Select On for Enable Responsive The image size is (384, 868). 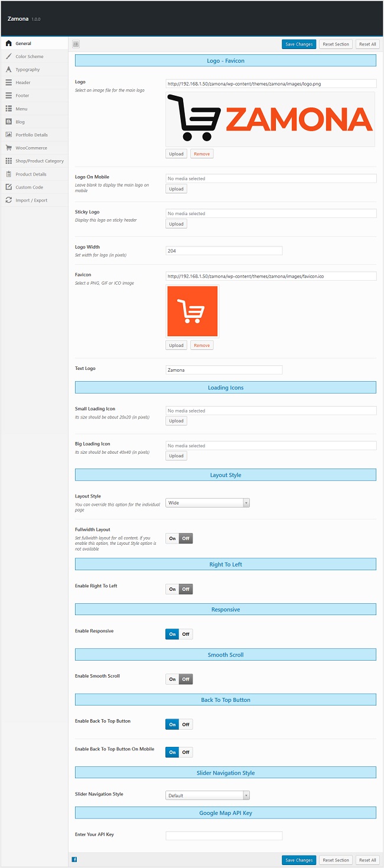click(172, 634)
